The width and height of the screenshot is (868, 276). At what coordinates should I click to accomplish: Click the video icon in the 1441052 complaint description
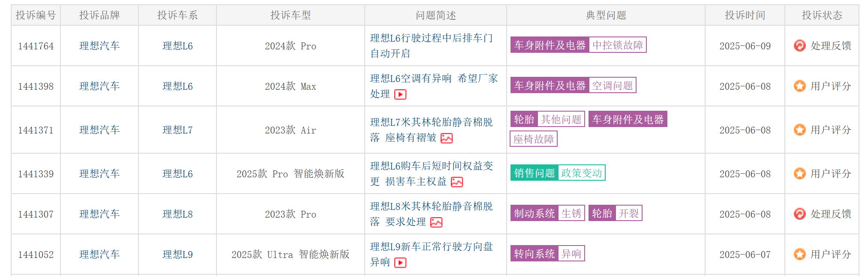click(x=400, y=263)
